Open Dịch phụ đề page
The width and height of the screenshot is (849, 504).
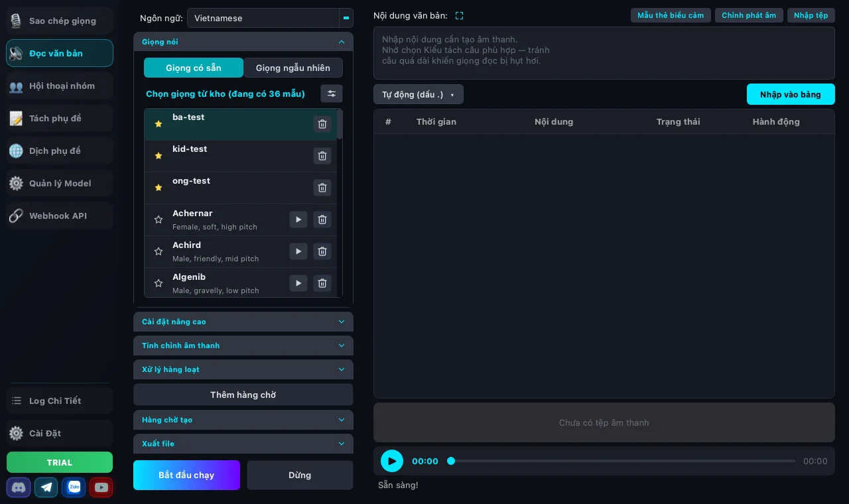coord(60,151)
